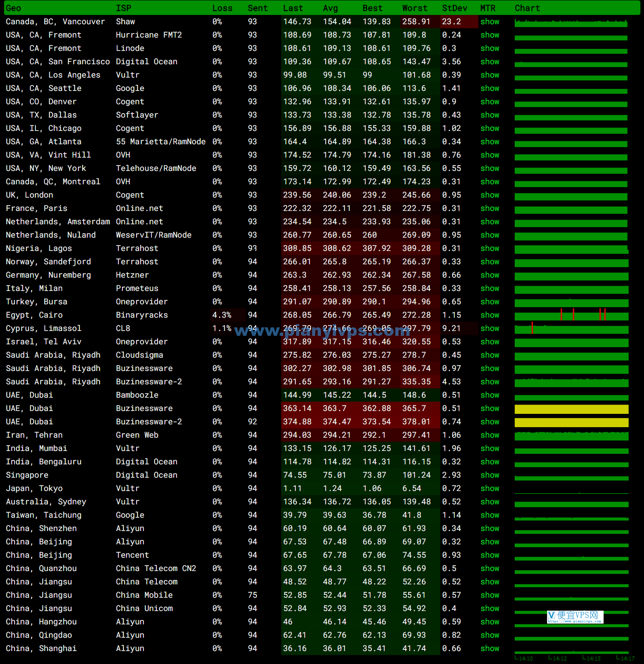Click the 'Telehouse/RamNode' ISP cell
Image resolution: width=644 pixels, height=664 pixels.
tap(156, 169)
